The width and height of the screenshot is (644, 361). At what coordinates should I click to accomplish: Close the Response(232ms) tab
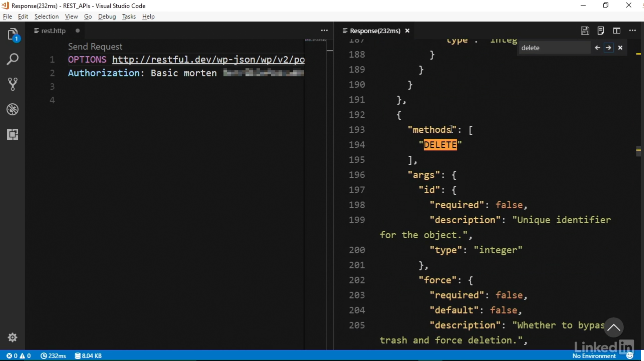coord(407,31)
